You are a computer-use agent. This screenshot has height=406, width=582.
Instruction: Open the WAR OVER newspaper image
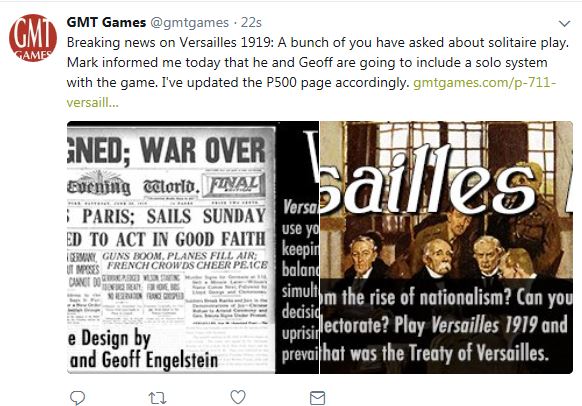(x=193, y=247)
